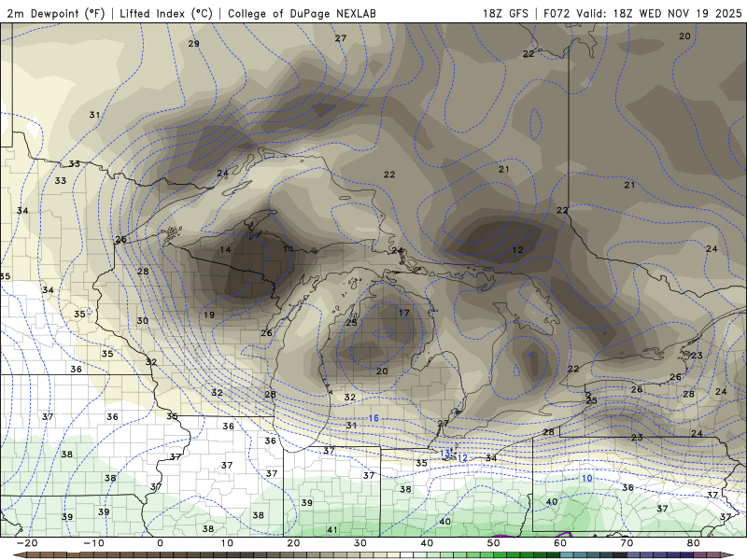Click the blue lifted index contour label 12
The width and height of the screenshot is (747, 560).
tap(462, 458)
